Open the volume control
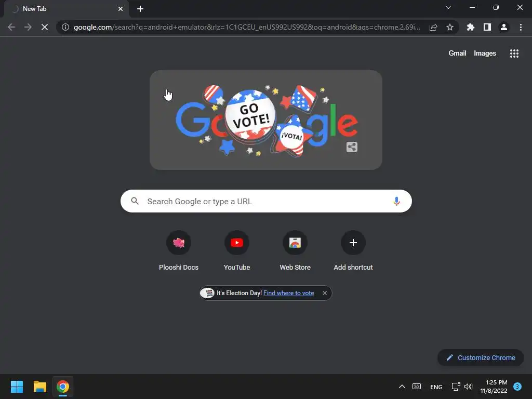Viewport: 532px width, 399px height. (x=468, y=387)
